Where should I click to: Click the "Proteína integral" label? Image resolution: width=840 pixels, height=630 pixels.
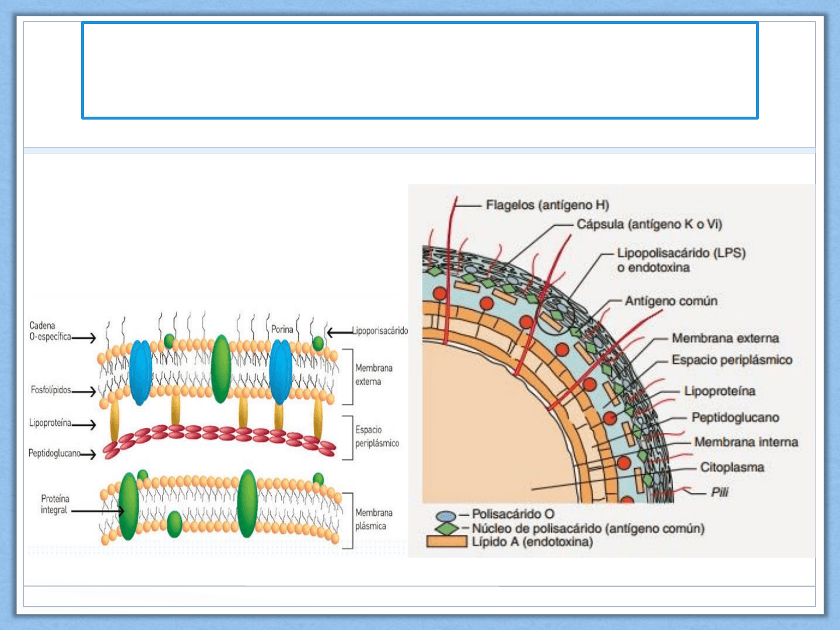(x=54, y=504)
